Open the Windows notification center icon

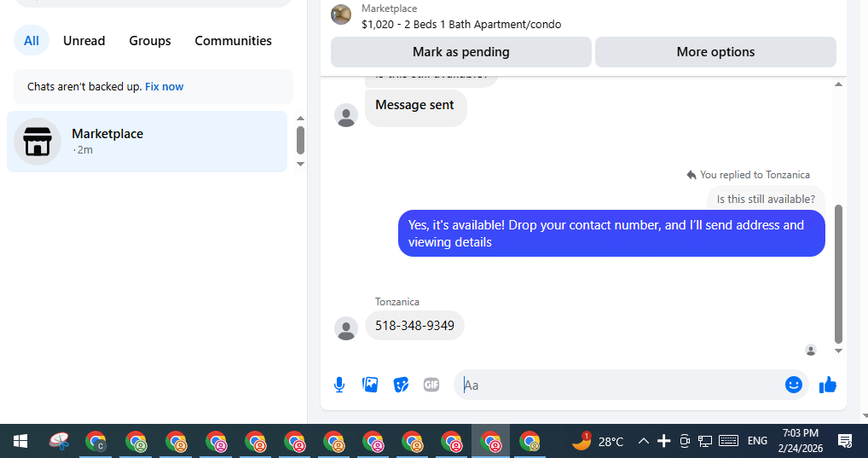[845, 441]
